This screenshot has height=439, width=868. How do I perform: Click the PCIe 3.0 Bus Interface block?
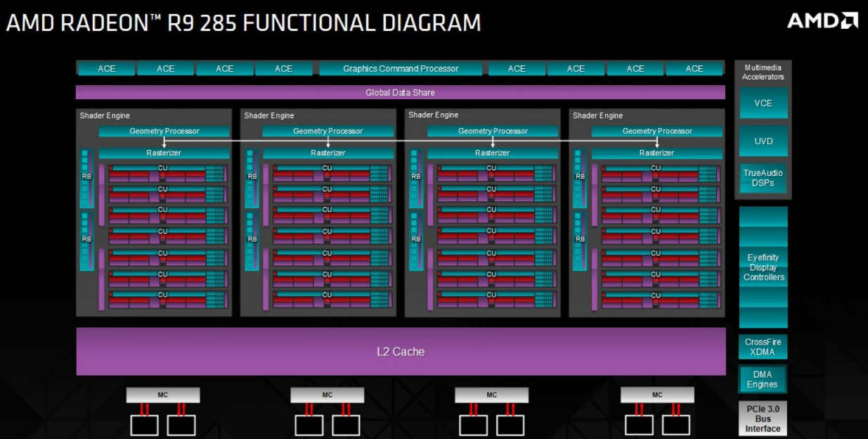click(763, 419)
